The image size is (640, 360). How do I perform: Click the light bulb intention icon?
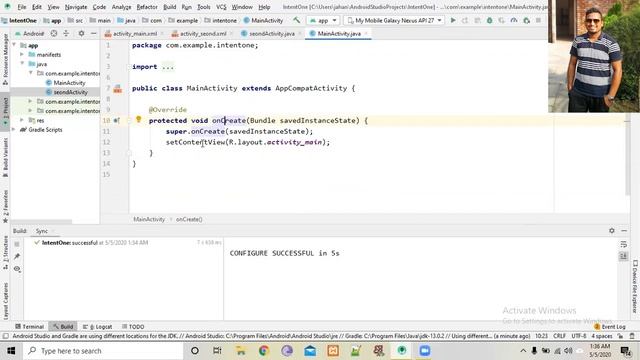pyautogui.click(x=138, y=119)
